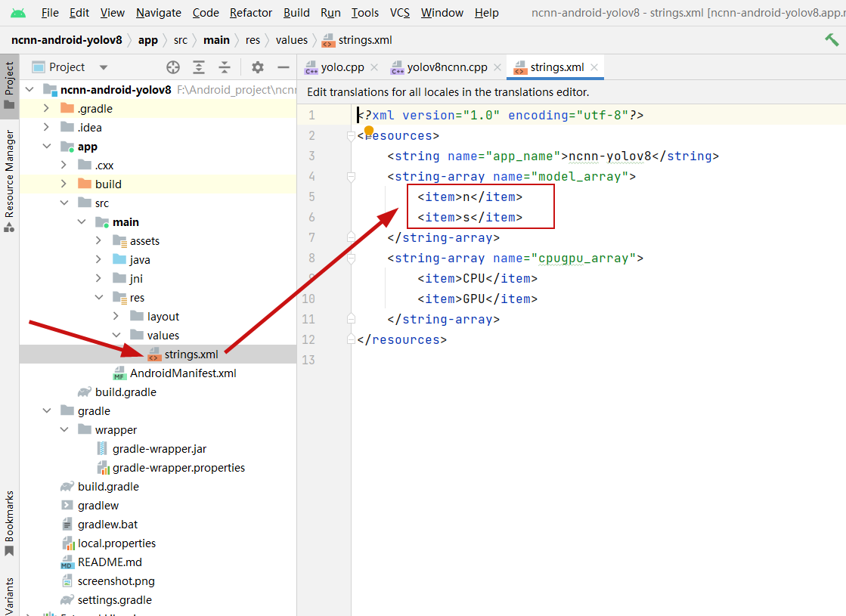Expand the .gradle folder

(47, 108)
